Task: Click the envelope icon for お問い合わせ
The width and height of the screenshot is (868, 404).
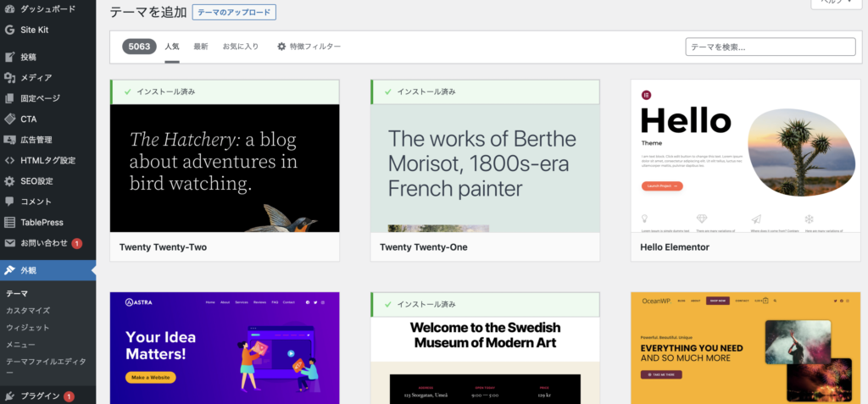Action: click(9, 243)
